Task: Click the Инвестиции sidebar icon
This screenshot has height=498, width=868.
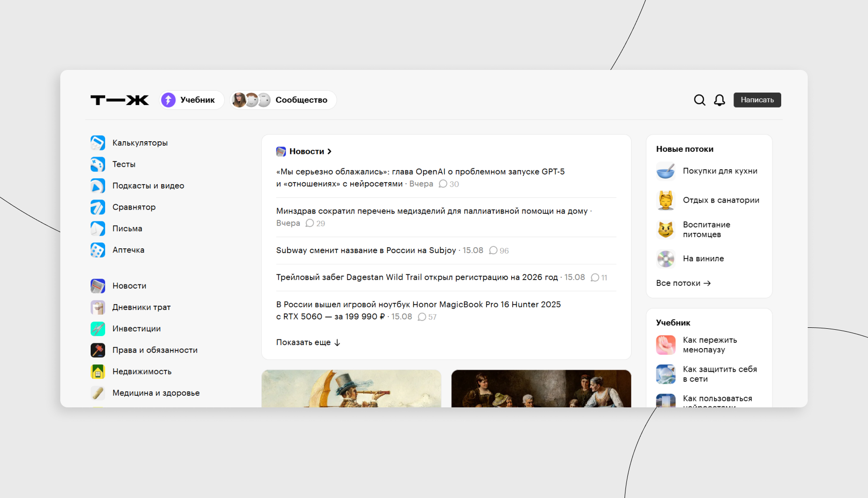Action: coord(98,329)
